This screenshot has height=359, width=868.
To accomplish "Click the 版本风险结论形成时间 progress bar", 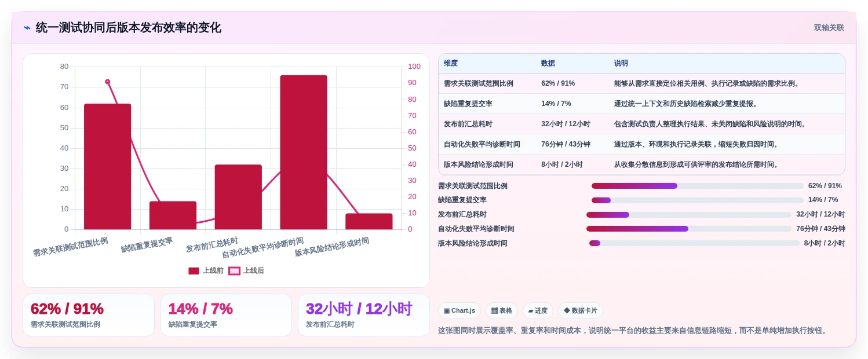I will coord(694,243).
